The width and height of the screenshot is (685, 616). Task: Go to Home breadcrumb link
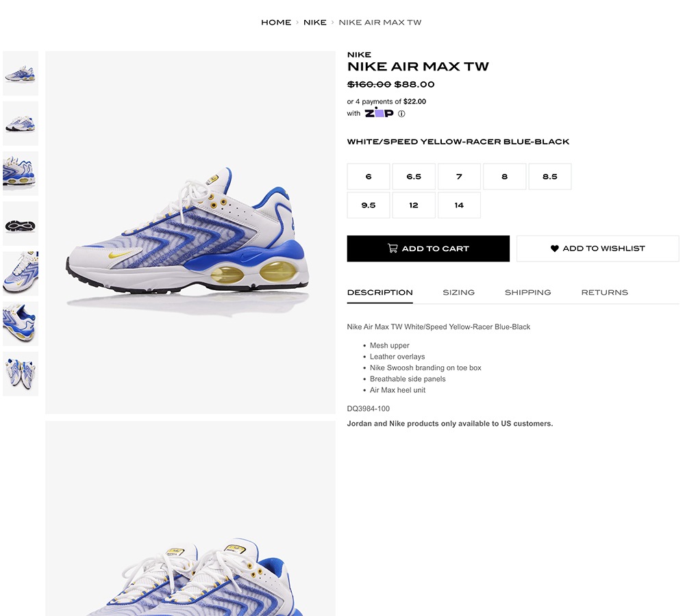pyautogui.click(x=276, y=23)
